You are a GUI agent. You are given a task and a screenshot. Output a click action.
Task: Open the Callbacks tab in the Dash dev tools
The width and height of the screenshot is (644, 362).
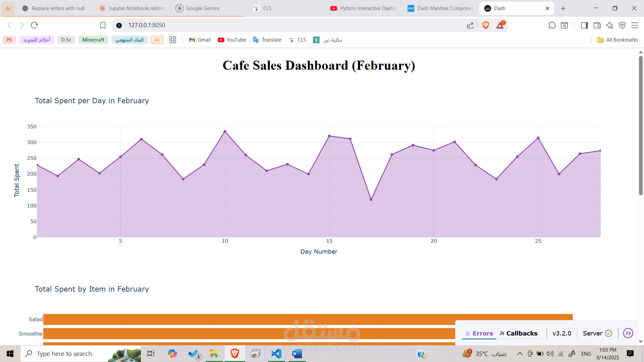coord(519,333)
